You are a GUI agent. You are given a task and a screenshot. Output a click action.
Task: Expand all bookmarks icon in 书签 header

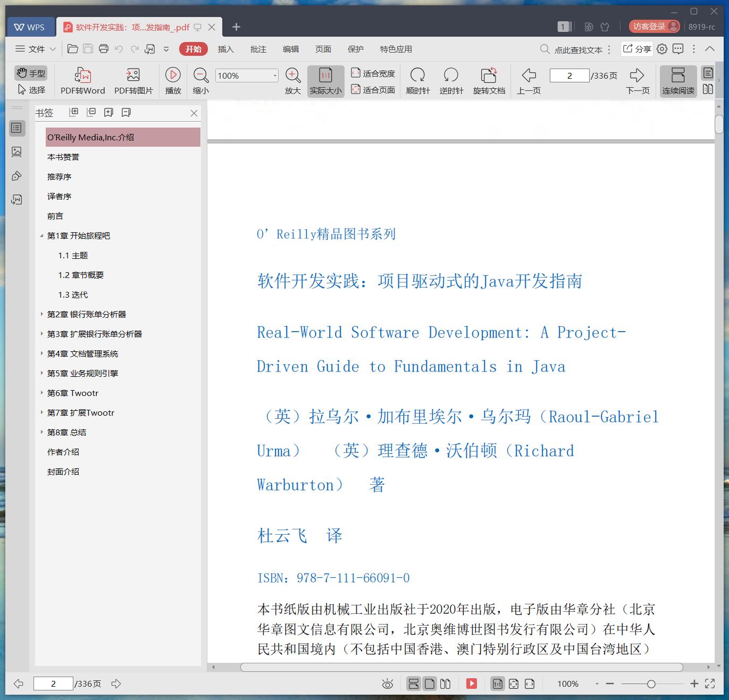pos(74,112)
